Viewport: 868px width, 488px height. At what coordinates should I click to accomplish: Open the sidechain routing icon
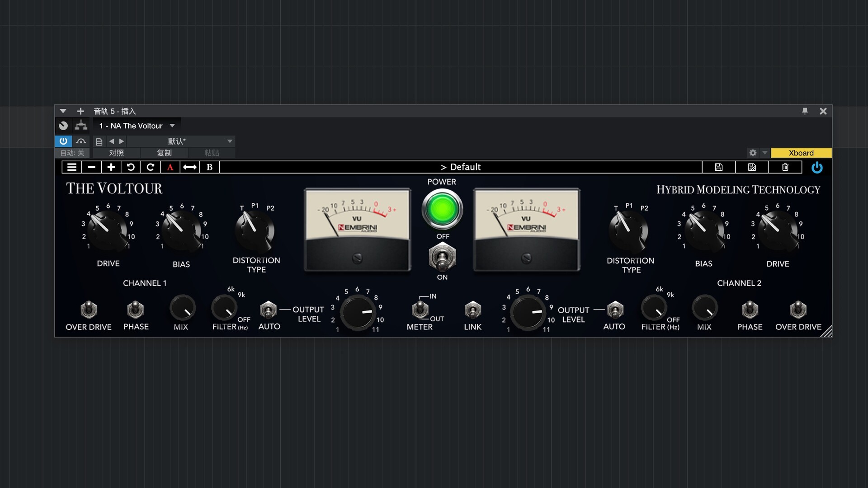pos(81,126)
